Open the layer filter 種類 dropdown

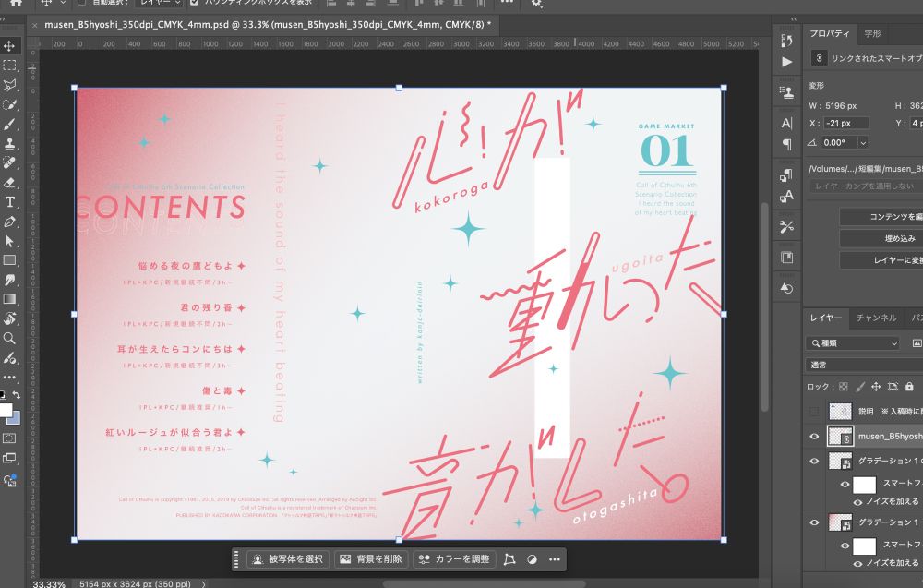coord(852,343)
